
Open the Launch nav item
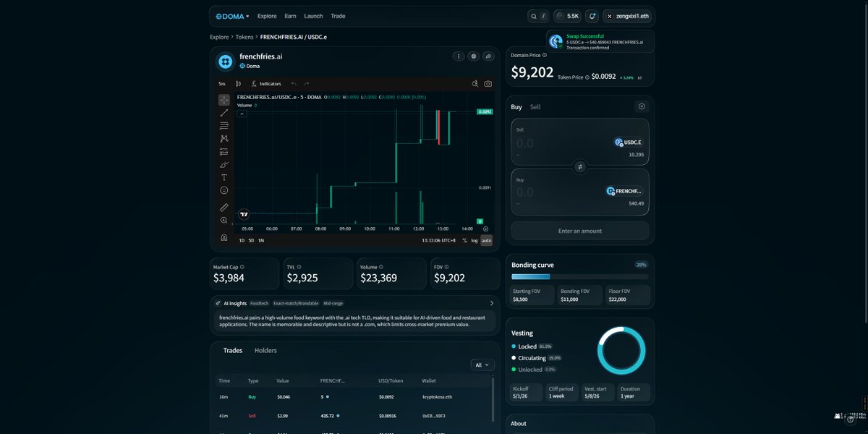point(313,16)
